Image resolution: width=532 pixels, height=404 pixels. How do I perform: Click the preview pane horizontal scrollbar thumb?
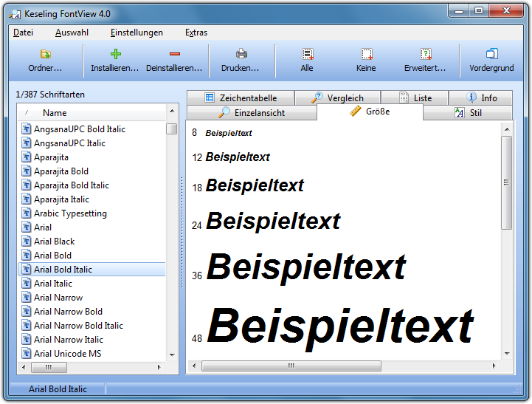click(x=291, y=366)
